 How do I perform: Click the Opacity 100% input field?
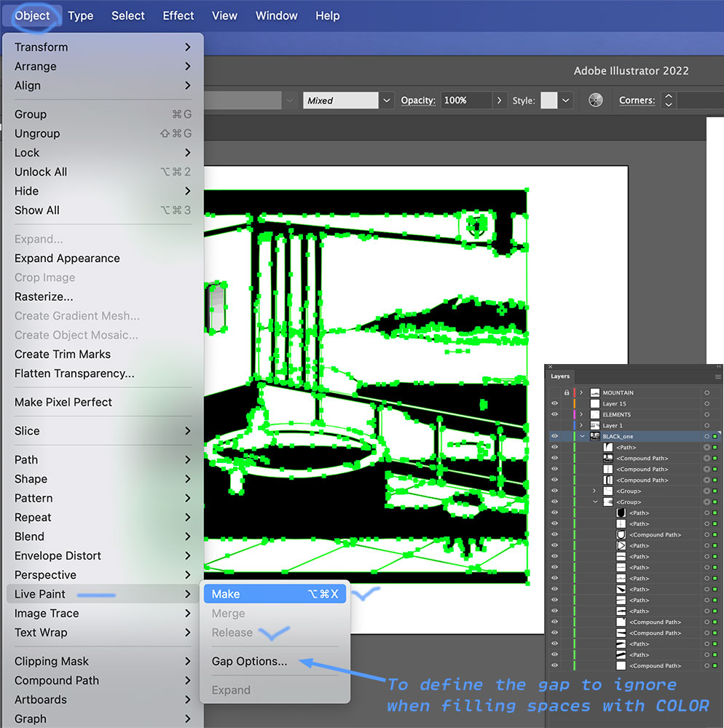pos(465,100)
